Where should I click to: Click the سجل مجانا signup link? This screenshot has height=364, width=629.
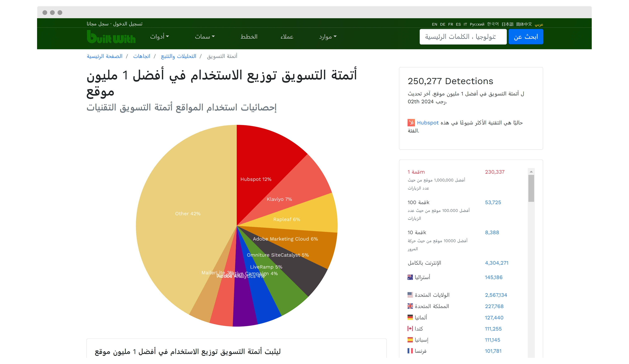click(x=98, y=24)
